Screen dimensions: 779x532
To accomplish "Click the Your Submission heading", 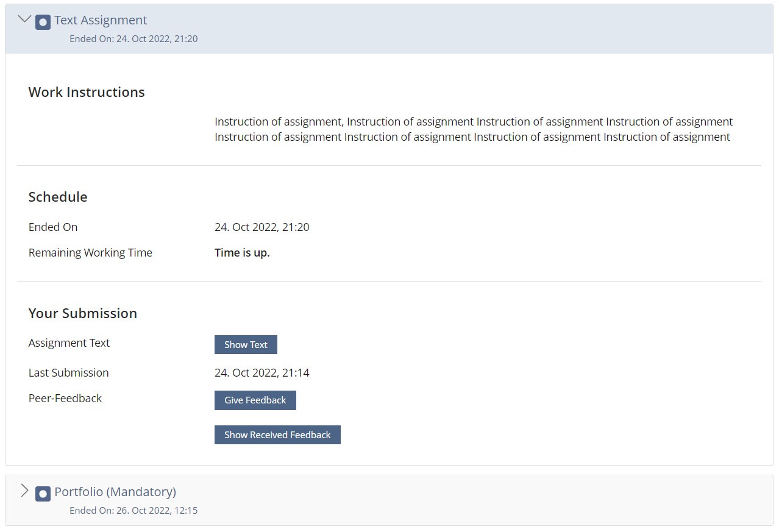I will [83, 313].
